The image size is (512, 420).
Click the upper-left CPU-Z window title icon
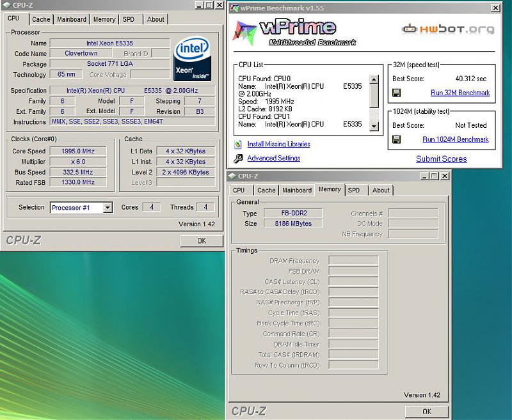click(x=6, y=5)
